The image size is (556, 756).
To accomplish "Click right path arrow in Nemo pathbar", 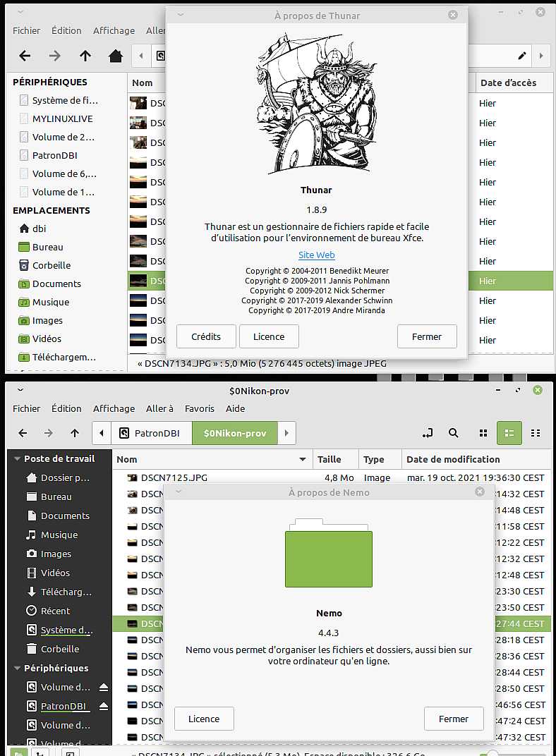I will coord(286,433).
